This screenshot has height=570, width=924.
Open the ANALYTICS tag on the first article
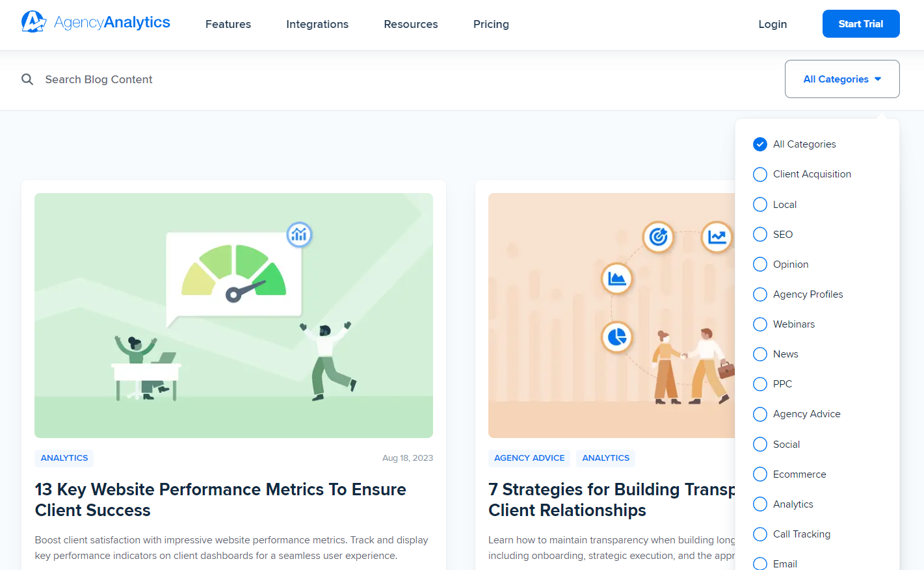pyautogui.click(x=64, y=458)
